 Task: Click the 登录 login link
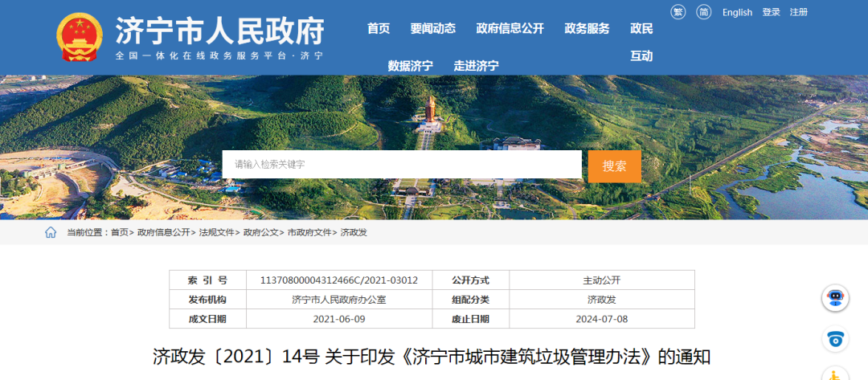click(772, 12)
